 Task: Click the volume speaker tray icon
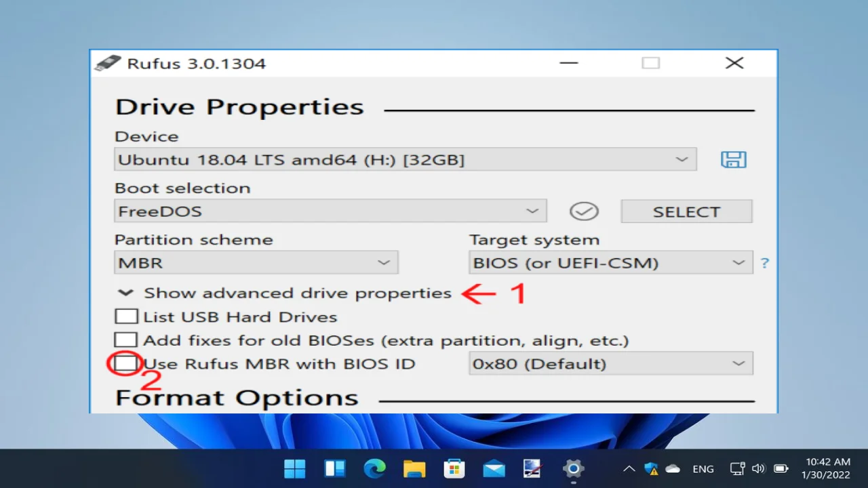(x=759, y=468)
